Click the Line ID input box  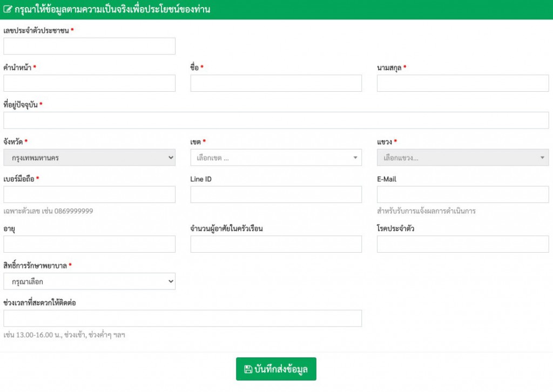tap(276, 194)
